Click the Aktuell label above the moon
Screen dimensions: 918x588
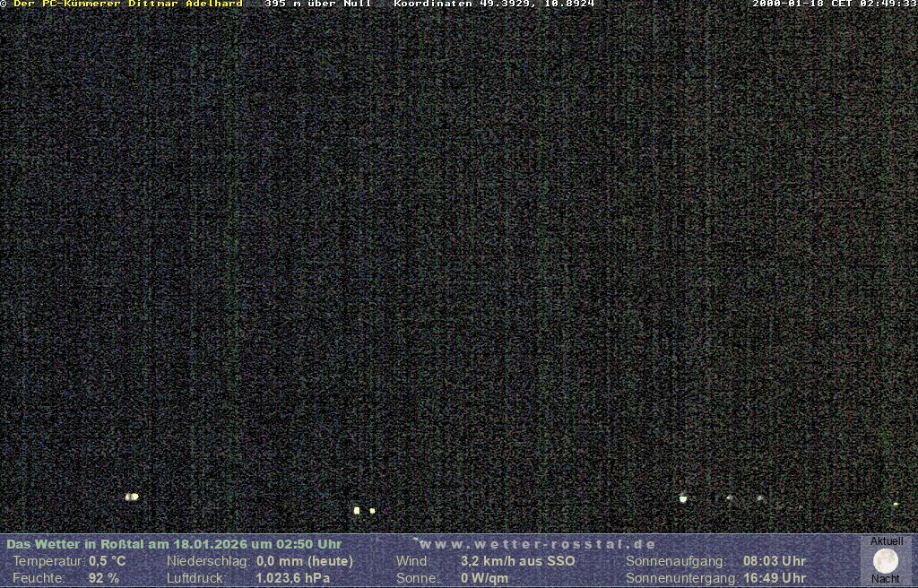(887, 541)
